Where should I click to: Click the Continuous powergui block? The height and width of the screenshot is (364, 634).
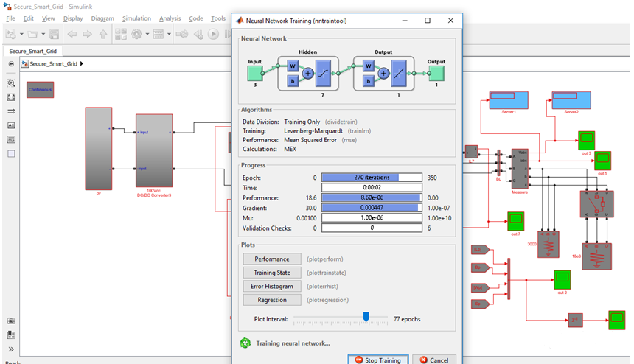(x=41, y=90)
